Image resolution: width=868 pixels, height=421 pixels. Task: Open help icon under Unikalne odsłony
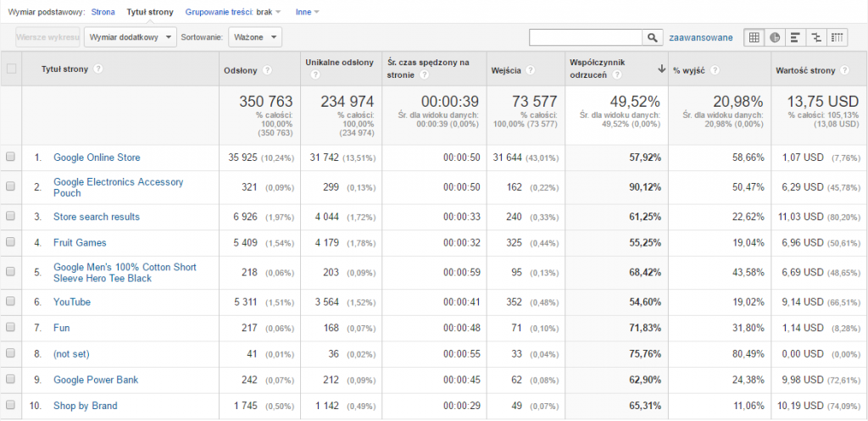pyautogui.click(x=315, y=75)
